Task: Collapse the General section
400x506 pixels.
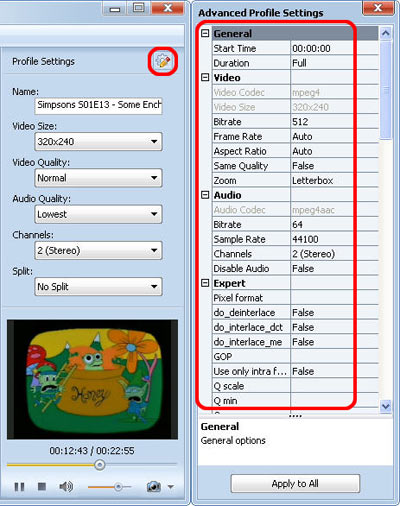Action: pyautogui.click(x=205, y=33)
